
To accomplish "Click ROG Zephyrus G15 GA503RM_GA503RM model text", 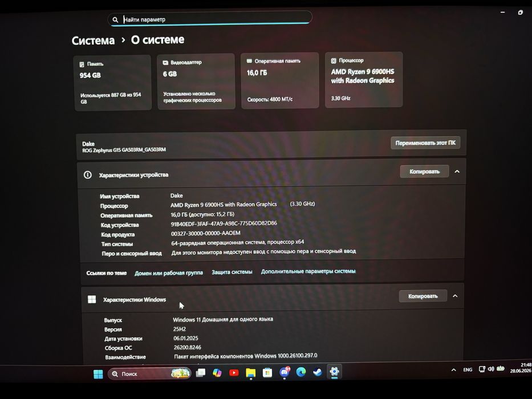I will pyautogui.click(x=124, y=149).
